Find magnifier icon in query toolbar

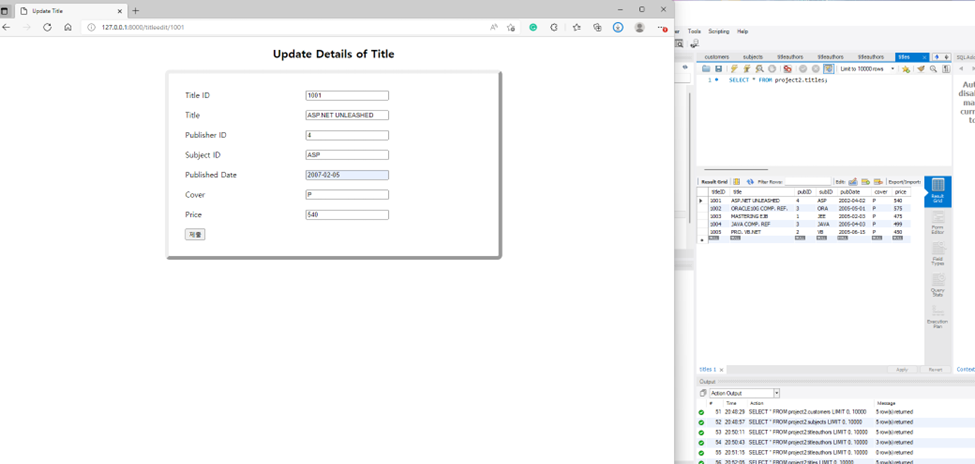coord(933,69)
